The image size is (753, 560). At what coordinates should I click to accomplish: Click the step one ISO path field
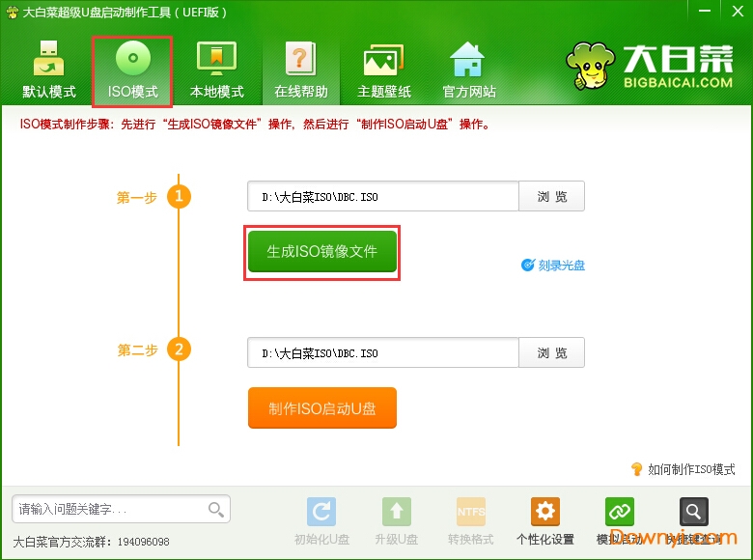pos(382,196)
